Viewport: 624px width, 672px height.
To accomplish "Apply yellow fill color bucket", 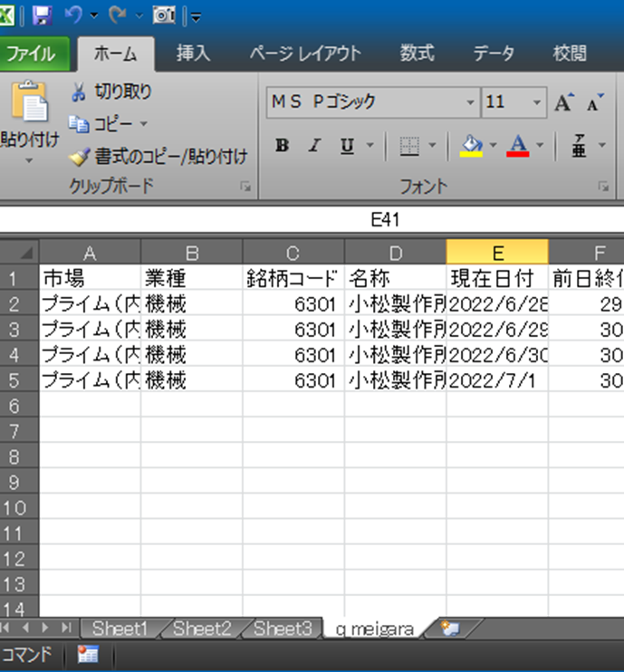I will tap(472, 146).
